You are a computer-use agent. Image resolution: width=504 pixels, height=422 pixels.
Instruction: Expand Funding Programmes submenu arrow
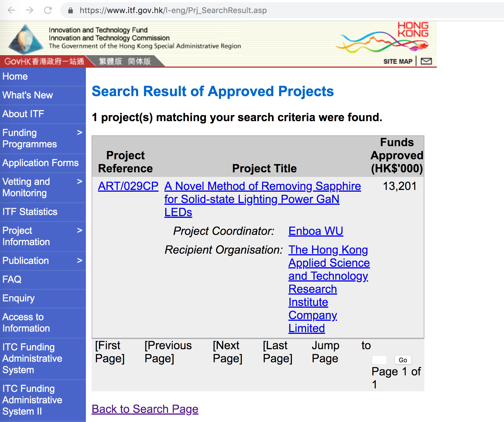tap(80, 133)
